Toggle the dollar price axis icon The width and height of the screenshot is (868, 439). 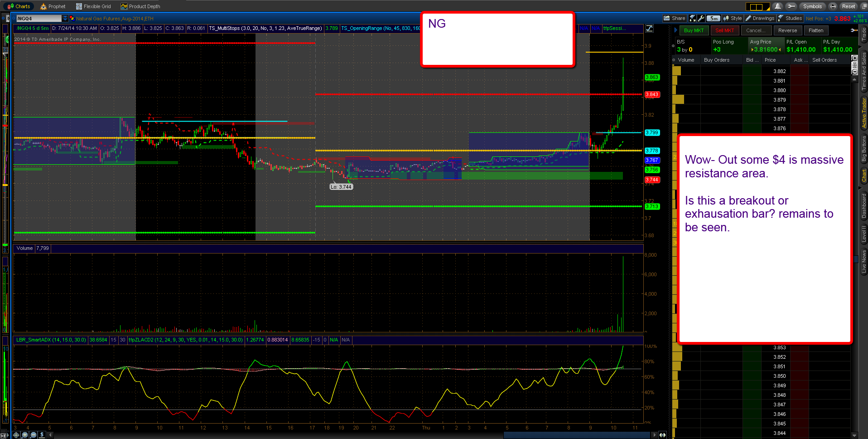tap(42, 435)
